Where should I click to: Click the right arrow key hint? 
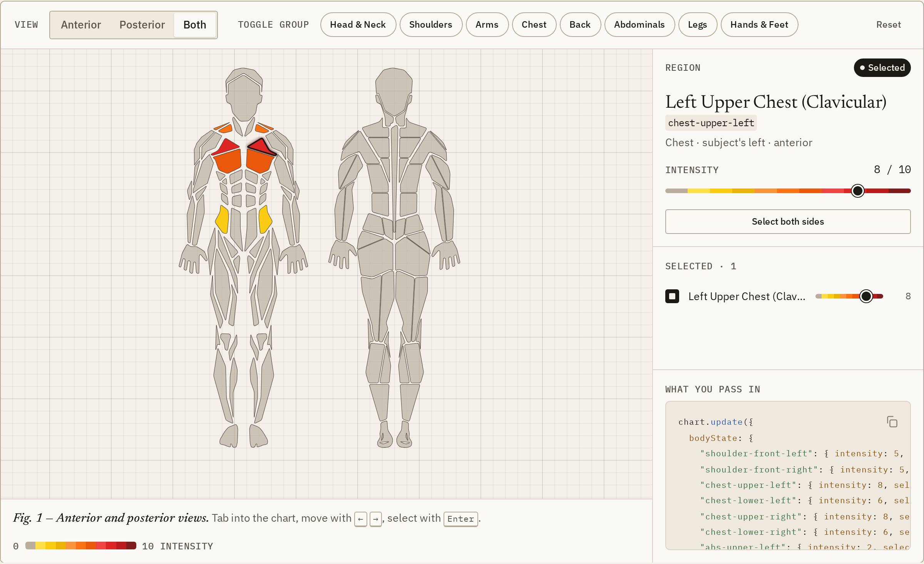click(x=376, y=519)
